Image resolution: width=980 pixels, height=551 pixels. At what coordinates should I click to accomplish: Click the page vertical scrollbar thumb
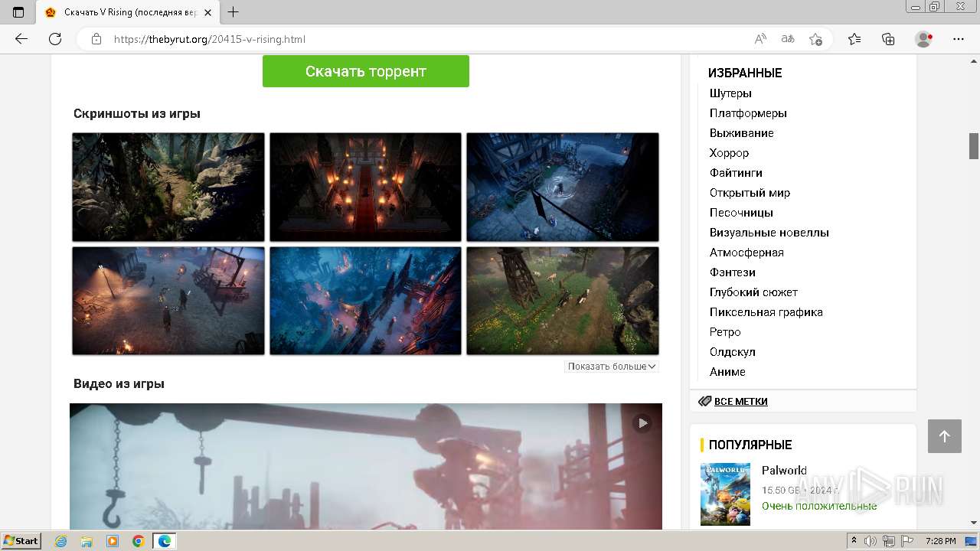tap(974, 145)
